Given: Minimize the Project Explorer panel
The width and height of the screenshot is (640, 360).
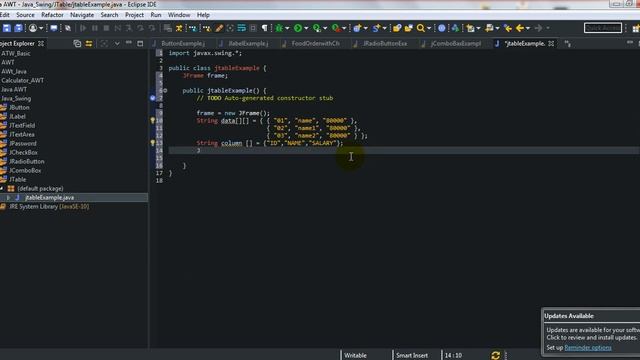Looking at the screenshot, I should [129, 43].
